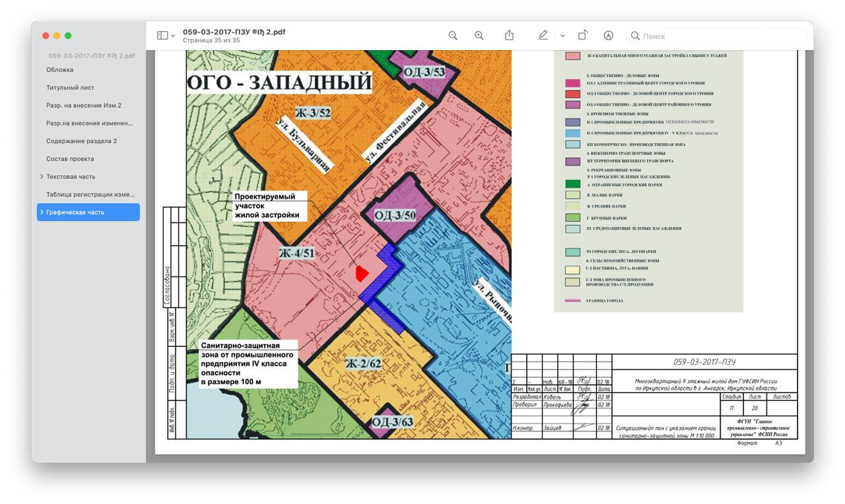Click the document title 059-03-2017-ПЗУ in toolbar
845x504 pixels.
pos(234,32)
